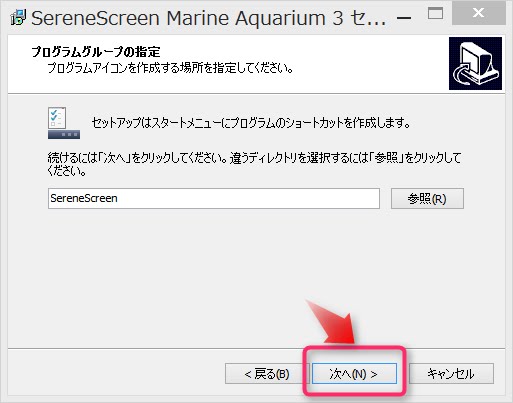Abort the install with the キャンセル button
The image size is (513, 403).
coord(451,374)
